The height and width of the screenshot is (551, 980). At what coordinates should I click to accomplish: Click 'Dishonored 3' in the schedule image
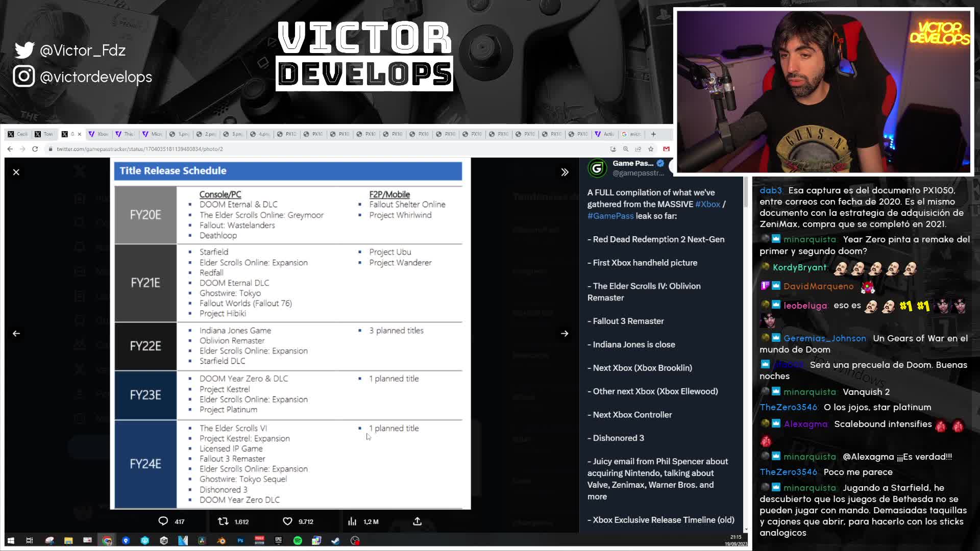coord(223,490)
